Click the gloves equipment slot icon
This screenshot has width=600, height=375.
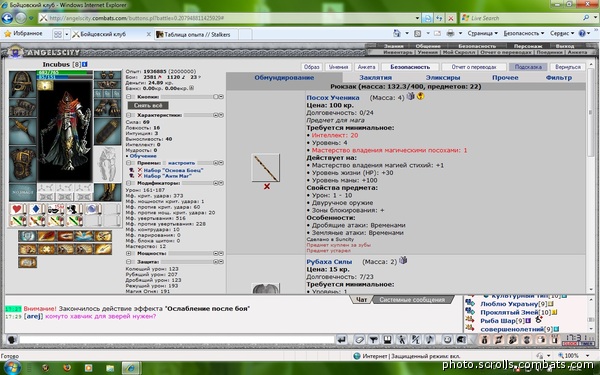108,107
